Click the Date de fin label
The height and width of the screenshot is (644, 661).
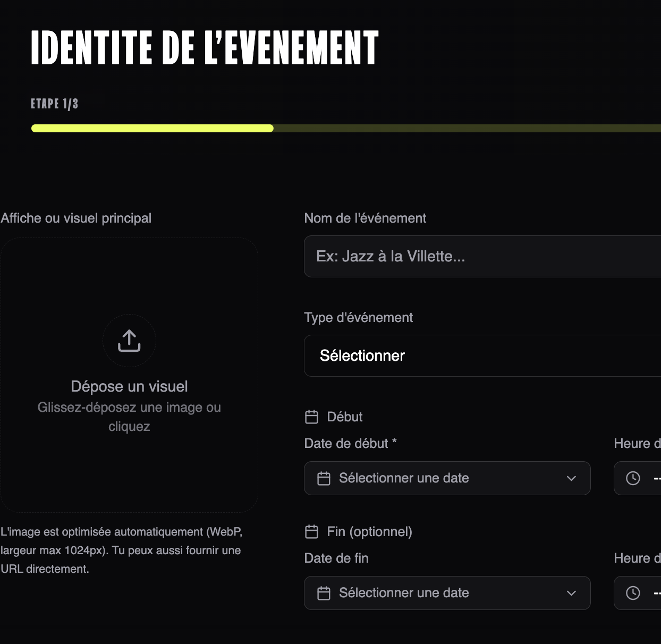[336, 558]
